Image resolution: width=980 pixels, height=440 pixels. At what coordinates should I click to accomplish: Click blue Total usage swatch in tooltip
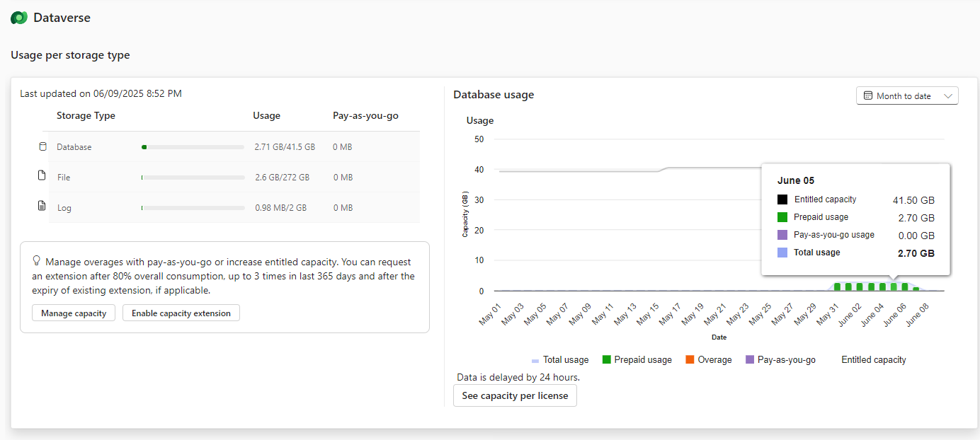(782, 253)
